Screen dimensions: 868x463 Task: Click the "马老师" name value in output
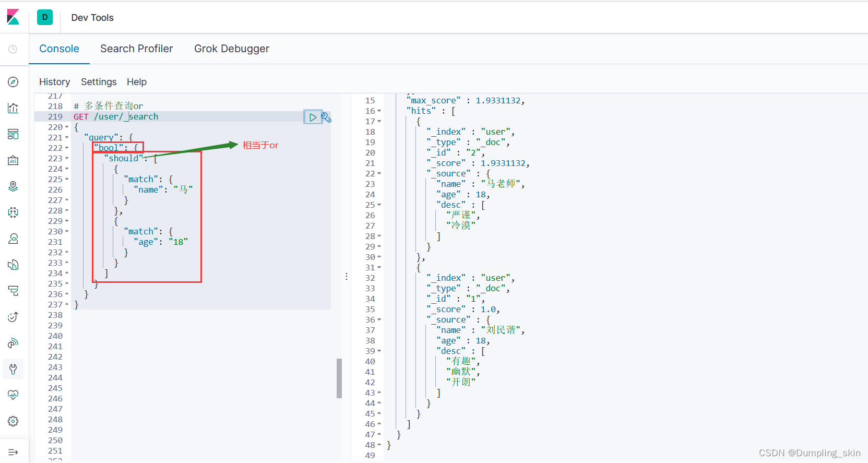pos(501,184)
